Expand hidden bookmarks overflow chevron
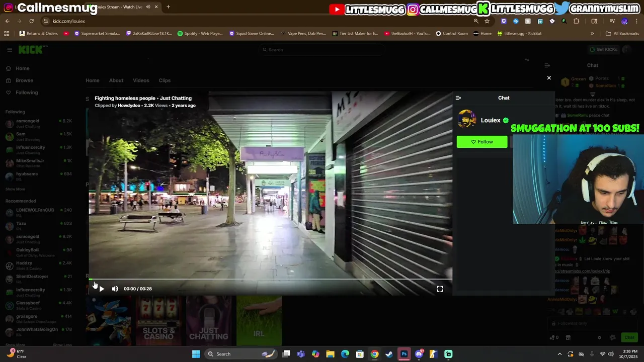Image resolution: width=644 pixels, height=362 pixels. coord(592,34)
